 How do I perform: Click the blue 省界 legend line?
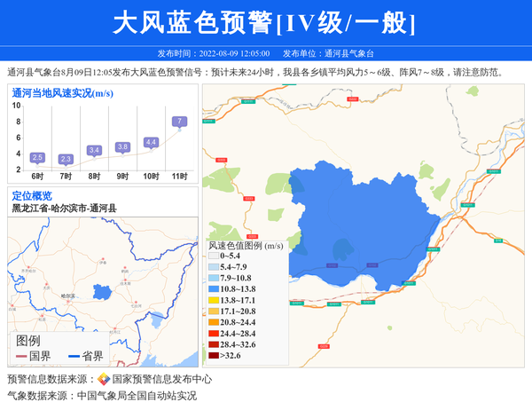74,357
